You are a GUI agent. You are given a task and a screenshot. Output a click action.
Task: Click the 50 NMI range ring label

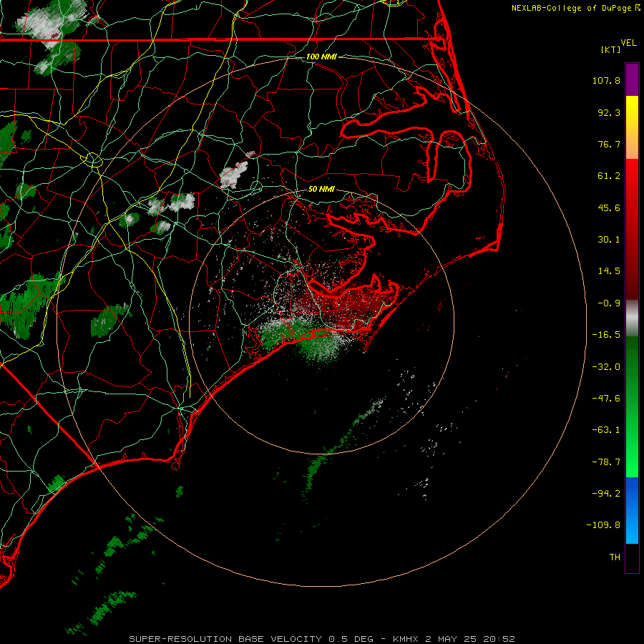pyautogui.click(x=321, y=189)
